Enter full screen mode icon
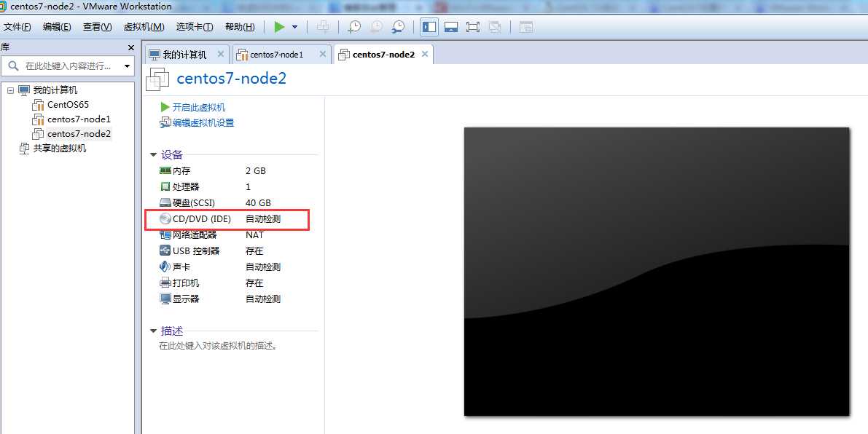Viewport: 868px width, 434px height. (x=473, y=26)
